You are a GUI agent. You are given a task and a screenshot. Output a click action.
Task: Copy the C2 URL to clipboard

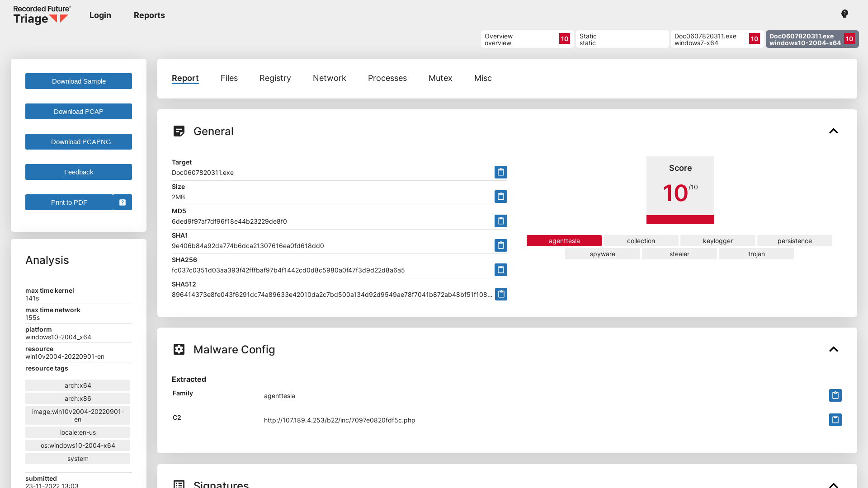(835, 420)
